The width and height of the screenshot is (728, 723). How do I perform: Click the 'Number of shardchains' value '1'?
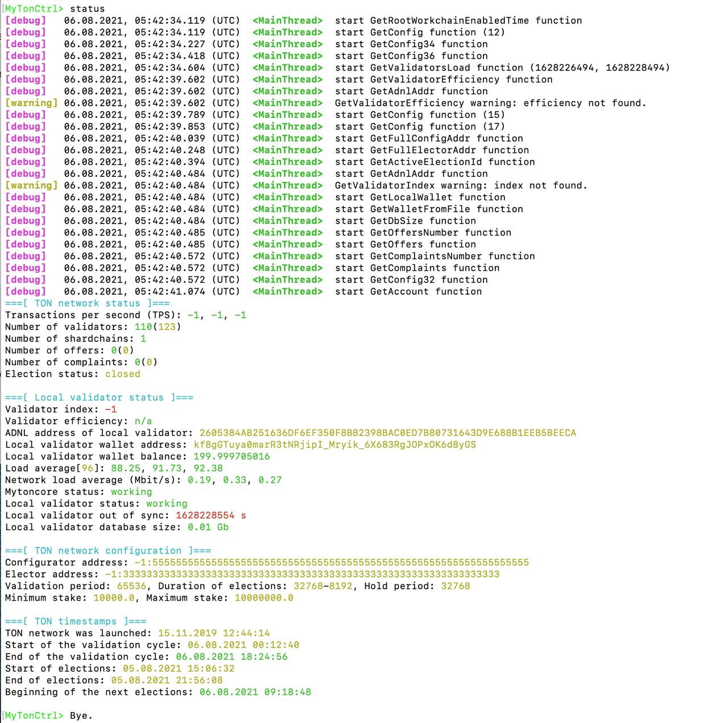pyautogui.click(x=143, y=338)
